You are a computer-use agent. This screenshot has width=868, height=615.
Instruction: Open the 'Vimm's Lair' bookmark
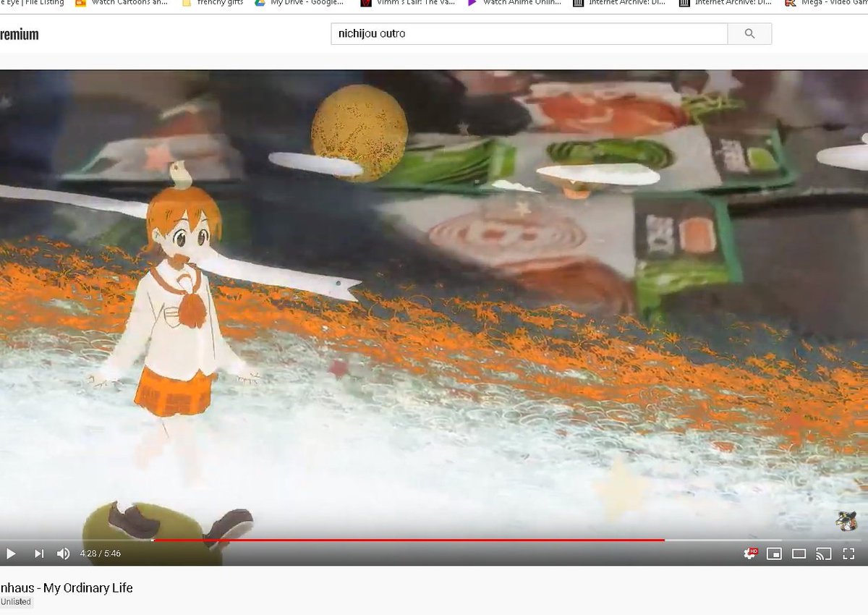pyautogui.click(x=409, y=2)
